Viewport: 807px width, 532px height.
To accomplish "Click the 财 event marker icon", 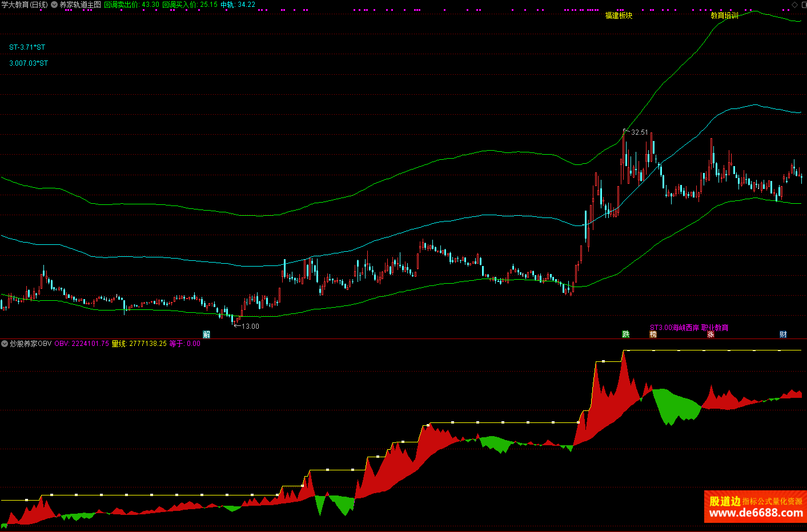I will point(784,334).
